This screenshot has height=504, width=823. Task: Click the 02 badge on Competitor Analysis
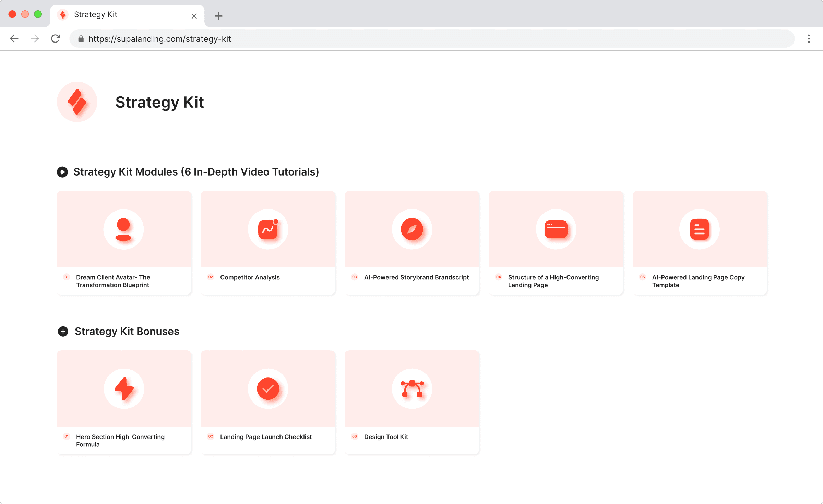coord(211,277)
